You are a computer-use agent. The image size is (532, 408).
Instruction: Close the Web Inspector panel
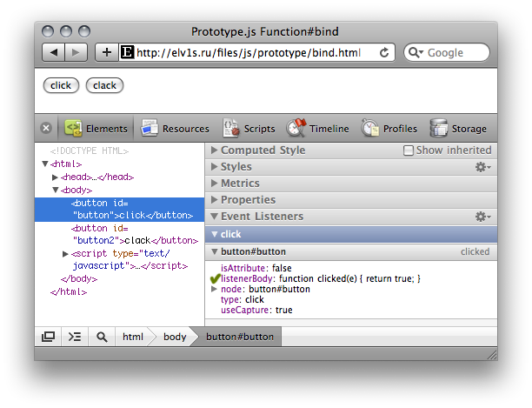pyautogui.click(x=46, y=128)
